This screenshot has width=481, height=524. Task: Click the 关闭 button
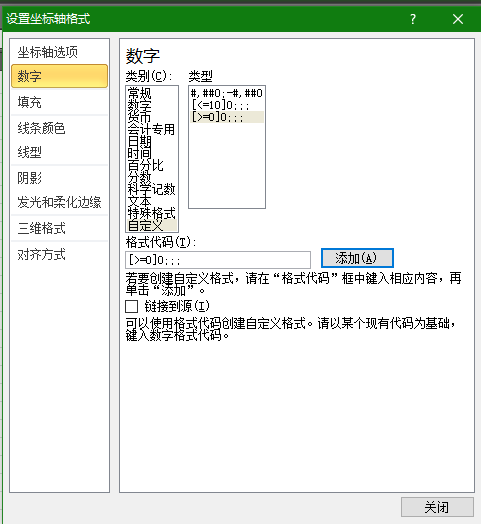437,507
